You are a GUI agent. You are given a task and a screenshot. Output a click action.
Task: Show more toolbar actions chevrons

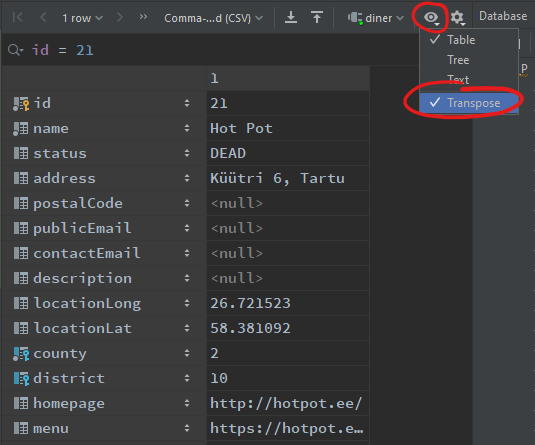143,16
